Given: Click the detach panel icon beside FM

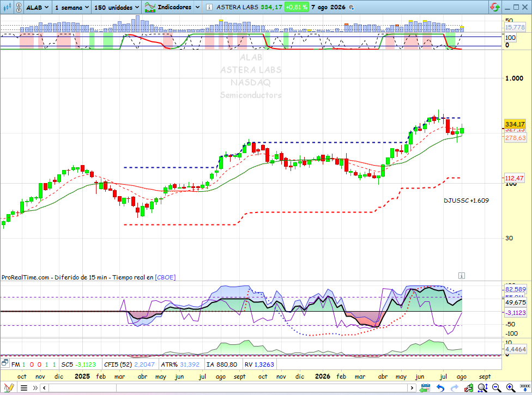Looking at the screenshot, I should pyautogui.click(x=5, y=363).
